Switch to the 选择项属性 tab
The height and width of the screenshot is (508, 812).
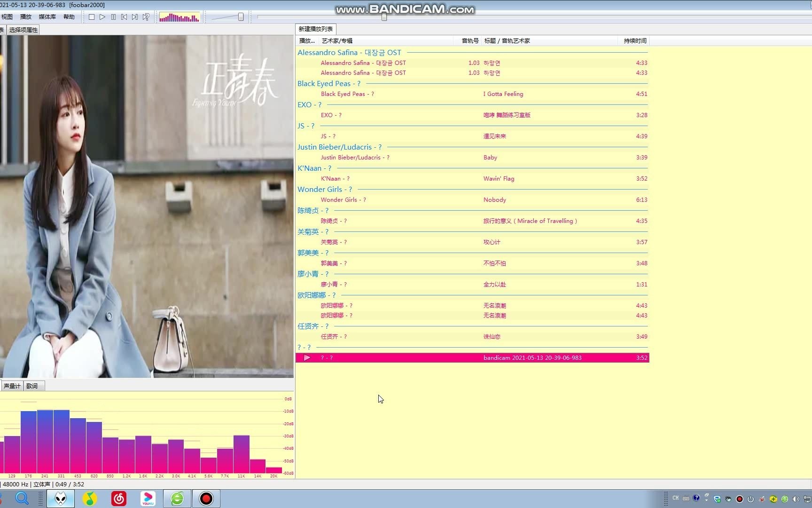tap(23, 30)
